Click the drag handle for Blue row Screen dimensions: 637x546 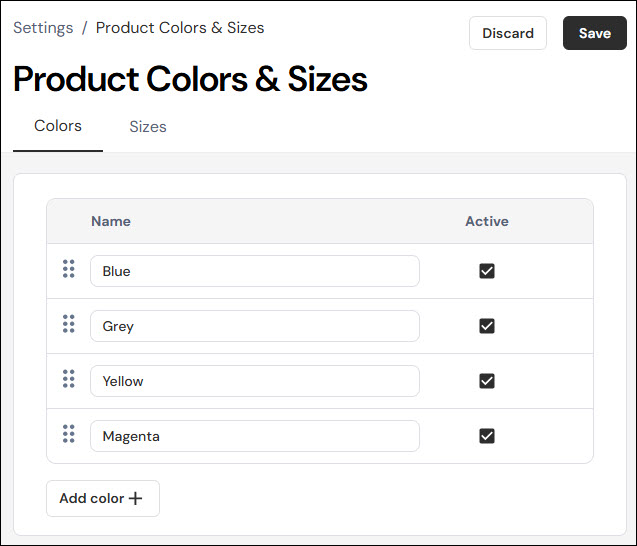tap(69, 269)
